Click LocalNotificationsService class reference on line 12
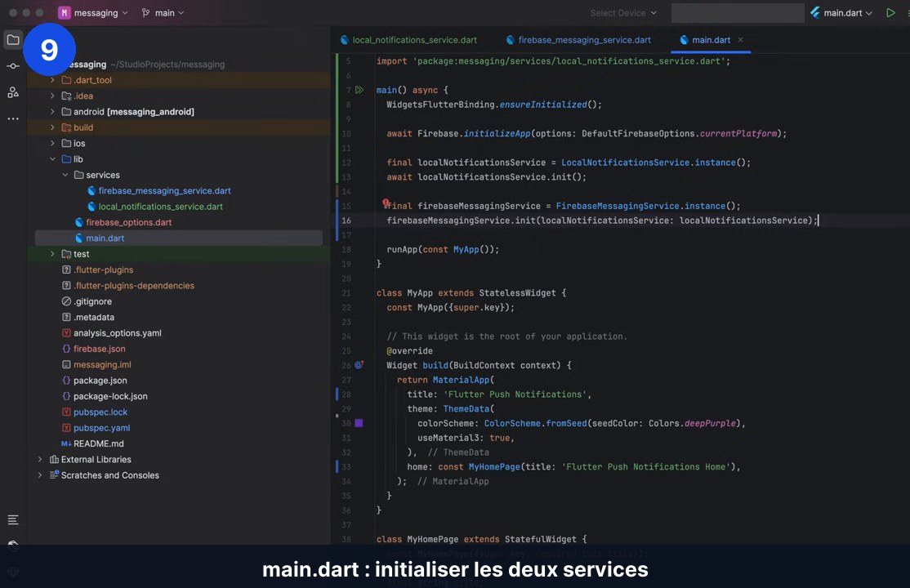910x588 pixels. 625,163
